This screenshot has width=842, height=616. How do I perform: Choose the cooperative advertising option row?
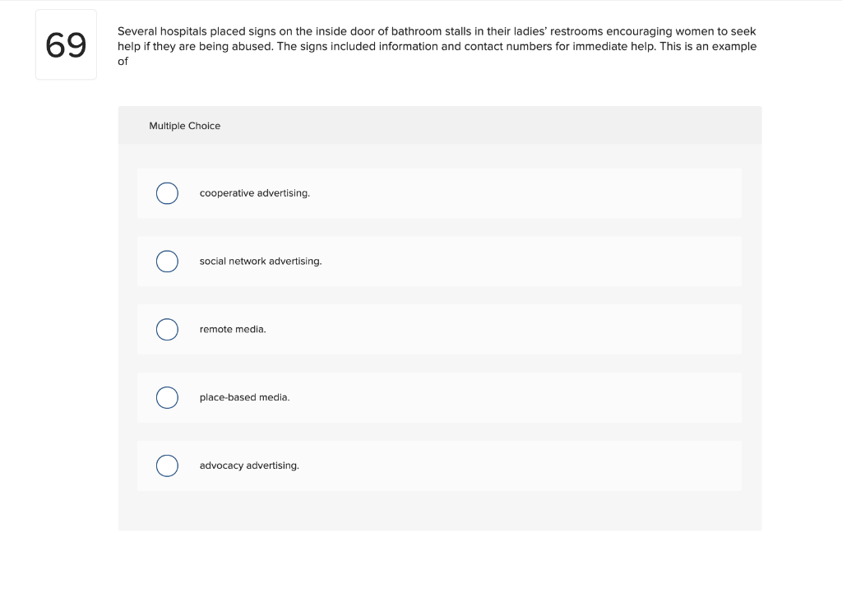[x=439, y=193]
